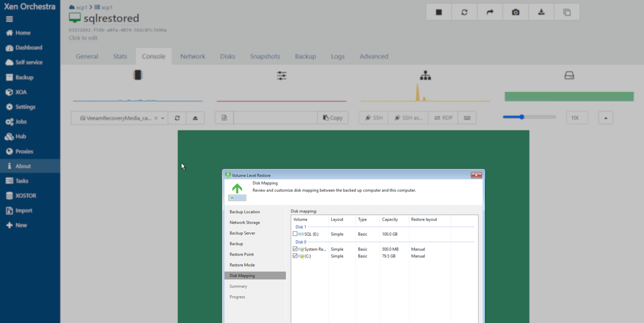Open the Backup section in the left sidebar
The height and width of the screenshot is (323, 644).
click(x=20, y=77)
